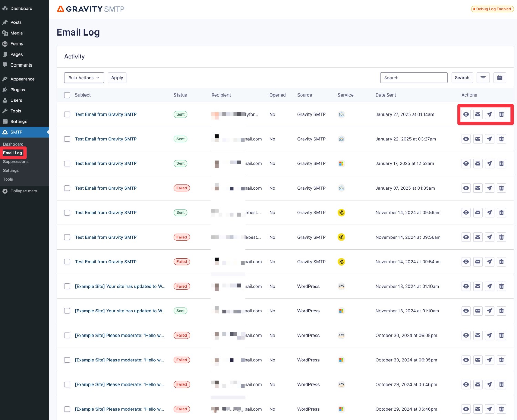517x420 pixels.
Task: Select the January 27, 2025 email checkbox
Action: pyautogui.click(x=67, y=114)
